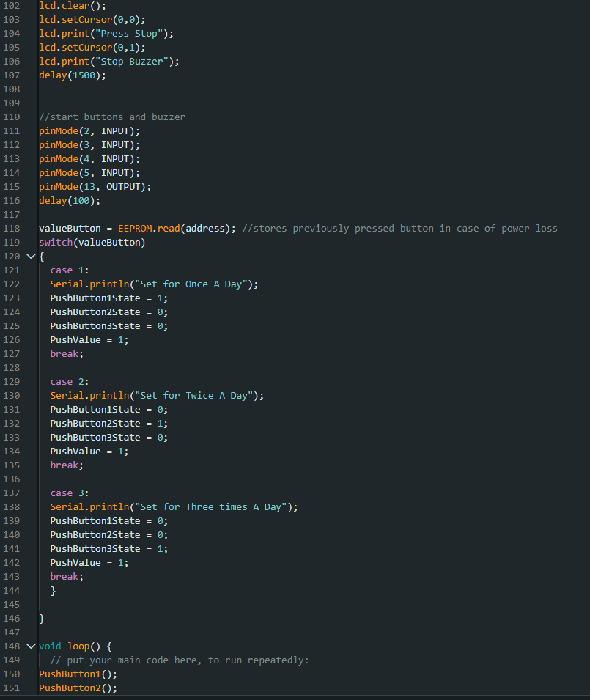Click the break; statement on line 135
This screenshot has width=590, height=700.
click(67, 465)
